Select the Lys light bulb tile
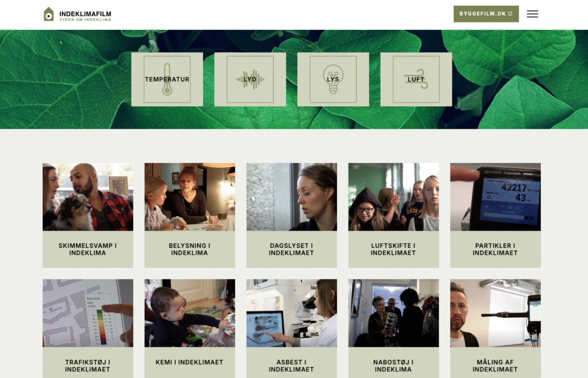 (333, 79)
